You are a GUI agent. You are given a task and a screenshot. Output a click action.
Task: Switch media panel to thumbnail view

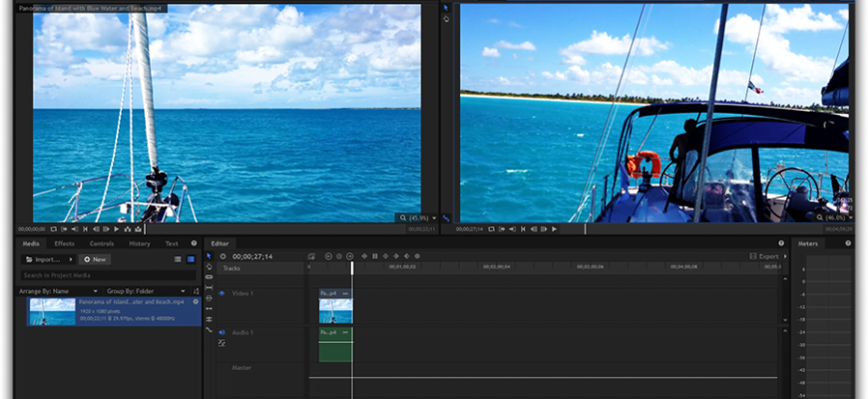click(x=191, y=259)
